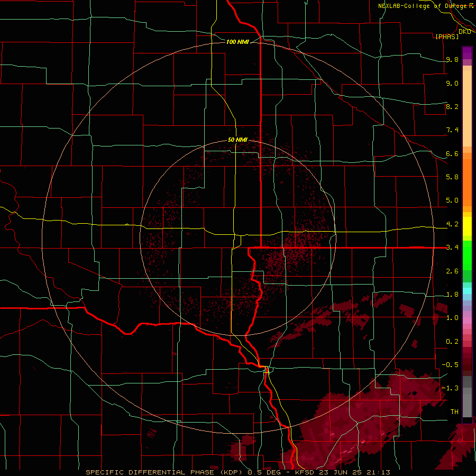Click the 1.8 scale value

[x=452, y=295]
